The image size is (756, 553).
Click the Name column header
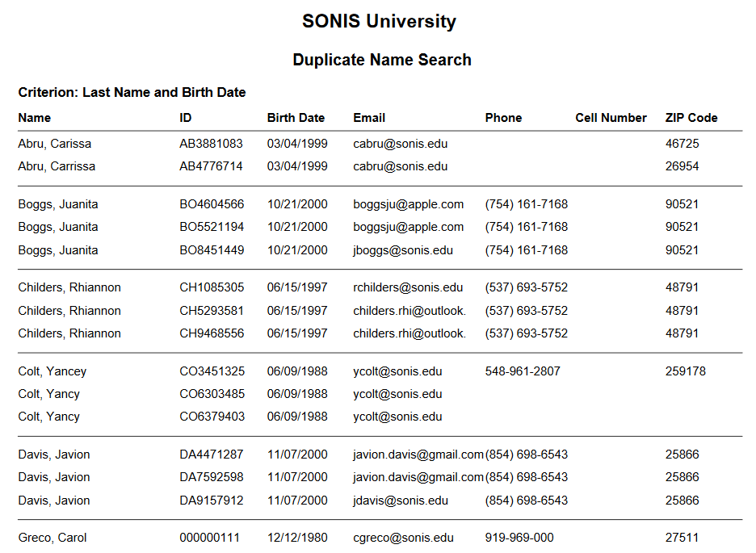pyautogui.click(x=35, y=118)
